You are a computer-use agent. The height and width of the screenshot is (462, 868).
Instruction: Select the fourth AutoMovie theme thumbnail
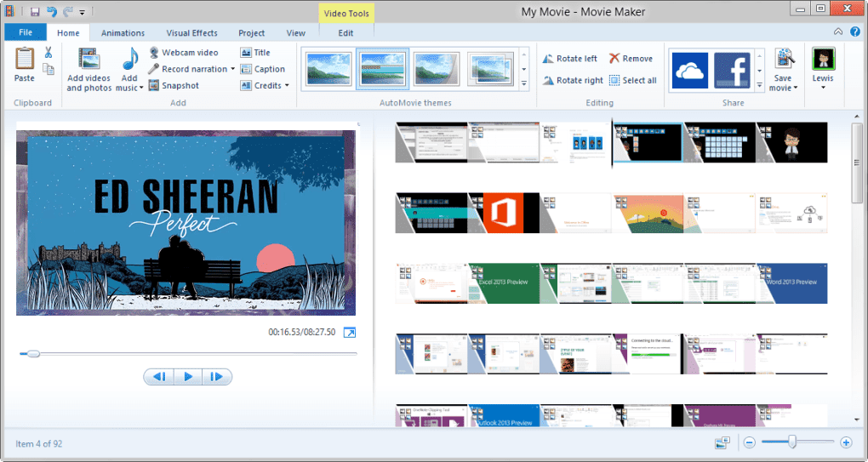(490, 69)
